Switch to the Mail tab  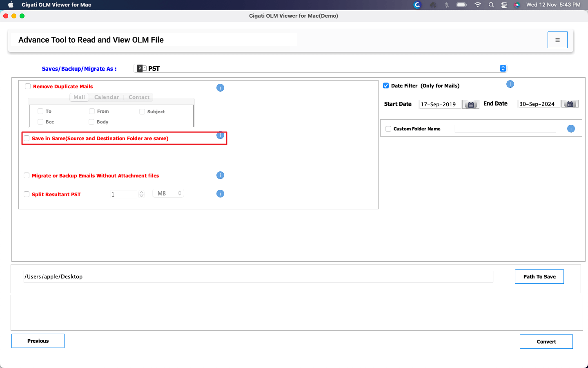pos(79,97)
